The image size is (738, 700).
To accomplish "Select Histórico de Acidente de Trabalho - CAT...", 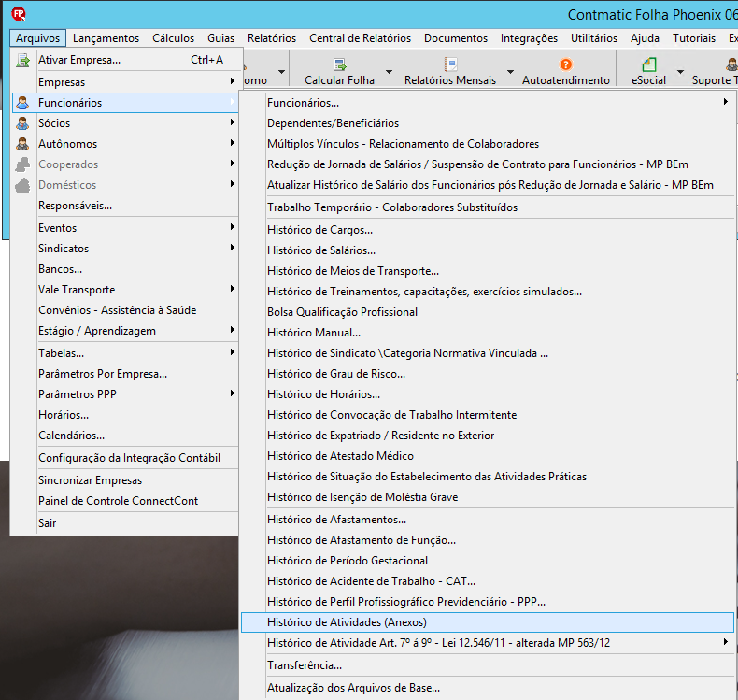I will coord(487,581).
